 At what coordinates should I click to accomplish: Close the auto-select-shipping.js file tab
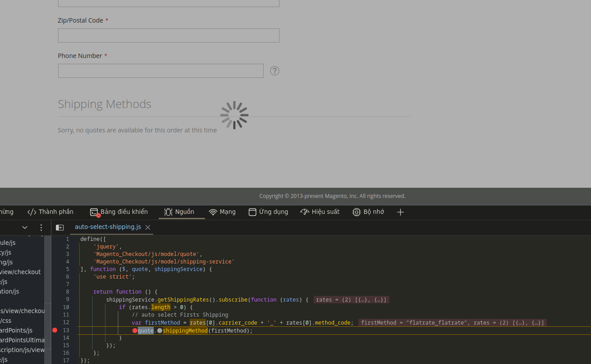click(x=148, y=227)
